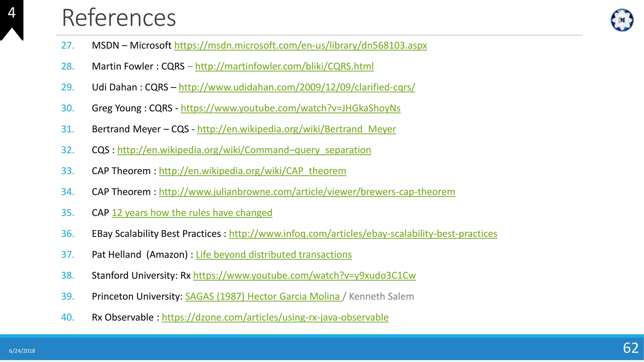This screenshot has width=644, height=362.
Task: Open '12 years how the rules have changed'
Action: 192,213
